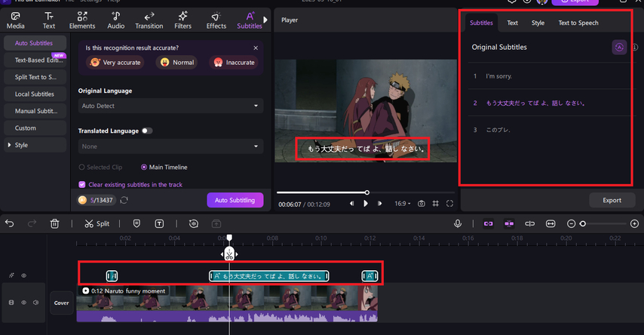Refresh the AI credits count
This screenshot has height=335, width=644.
[124, 200]
